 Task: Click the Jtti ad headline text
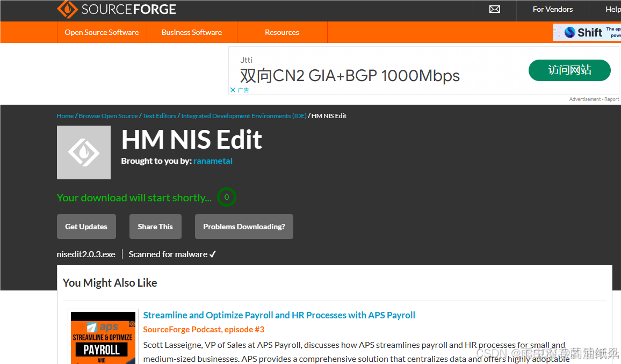point(350,76)
